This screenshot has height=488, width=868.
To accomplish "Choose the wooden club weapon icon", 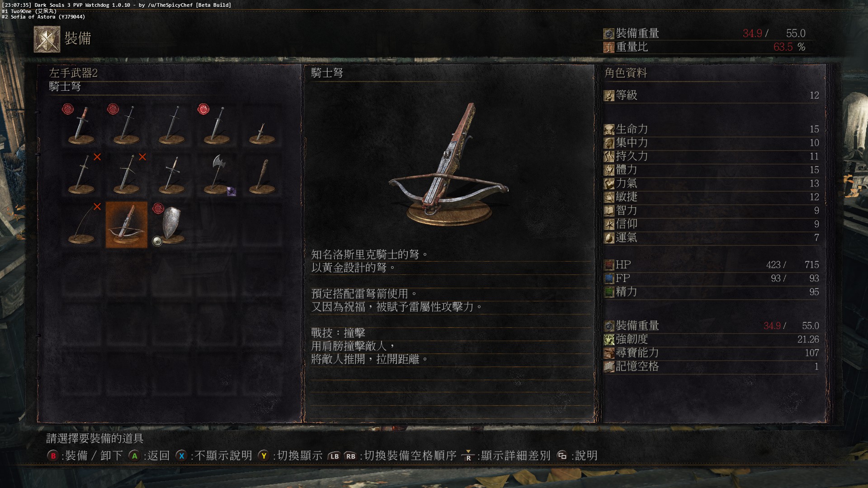I will pos(262,175).
